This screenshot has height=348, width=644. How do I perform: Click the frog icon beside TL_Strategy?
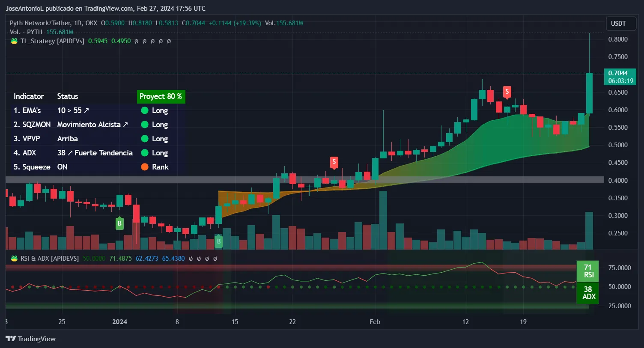click(x=14, y=41)
